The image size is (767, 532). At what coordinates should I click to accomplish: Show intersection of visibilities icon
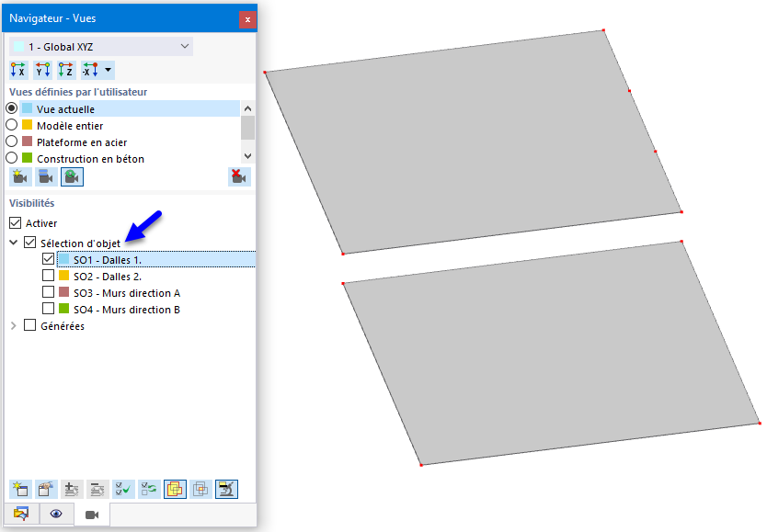[200, 489]
